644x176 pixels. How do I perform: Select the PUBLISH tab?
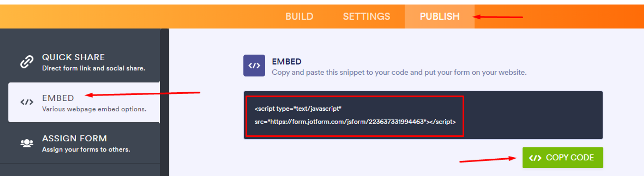click(439, 16)
